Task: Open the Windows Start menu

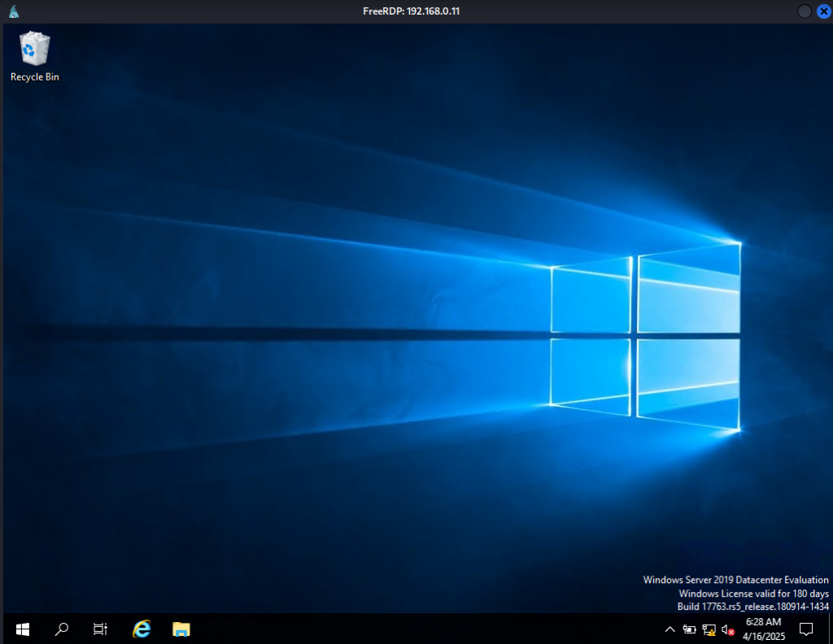Action: (22, 629)
